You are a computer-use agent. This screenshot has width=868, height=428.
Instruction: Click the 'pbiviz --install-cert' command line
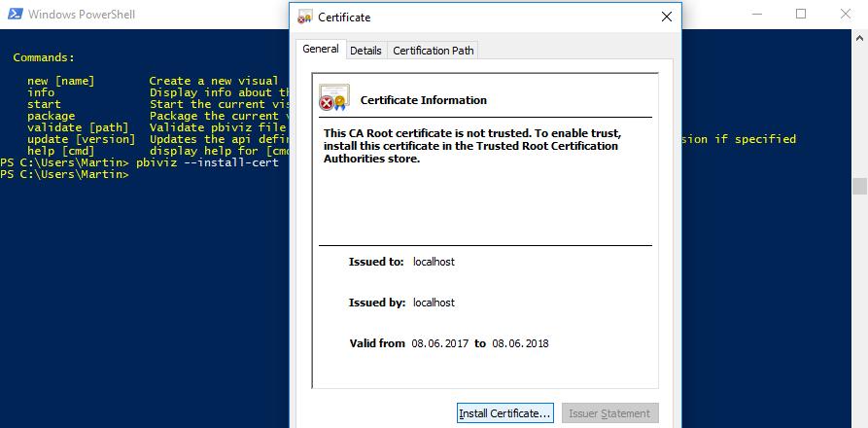(207, 162)
